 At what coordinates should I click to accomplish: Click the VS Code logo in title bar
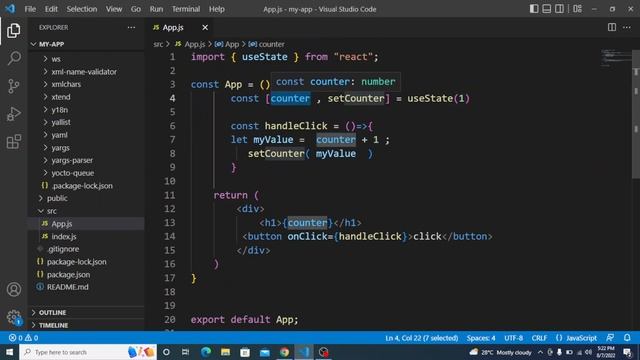(x=10, y=9)
